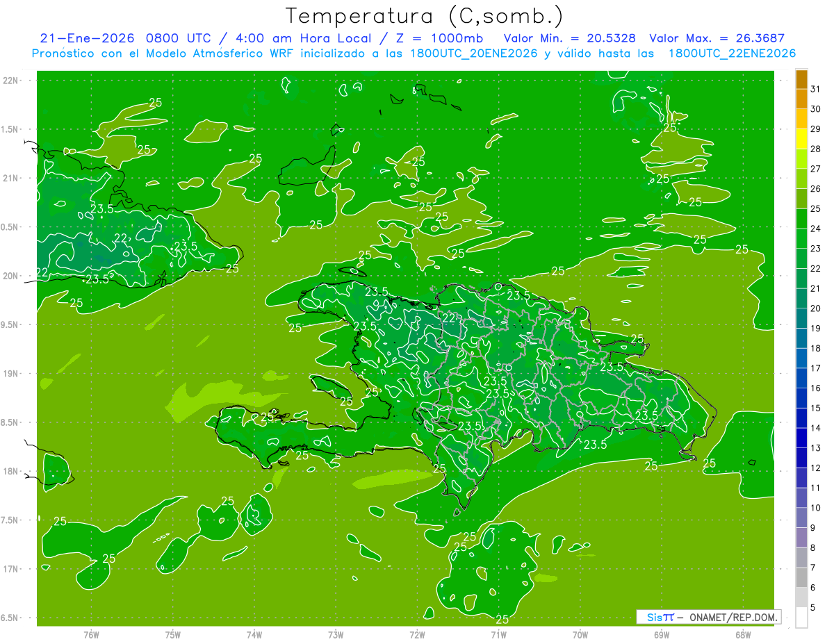Click the '70W' longitude axis label
834x644 pixels.
(580, 634)
